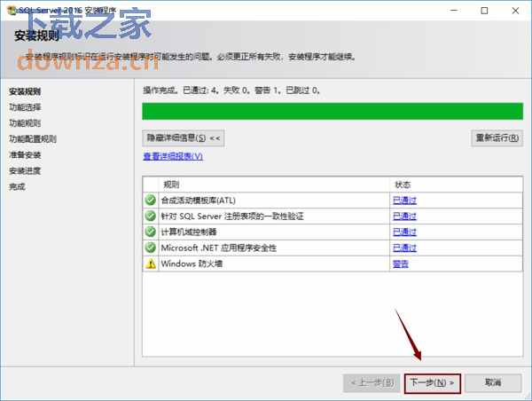This screenshot has height=401, width=532.
Task: Open 已通过 status for SQL Server 注册表项 rule
Action: click(x=404, y=216)
